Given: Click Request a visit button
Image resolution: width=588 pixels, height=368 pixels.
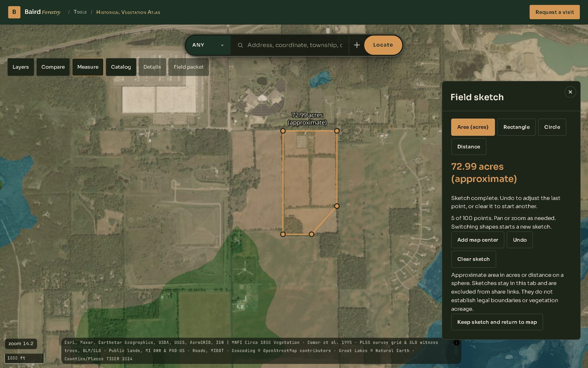Looking at the screenshot, I should (x=554, y=12).
